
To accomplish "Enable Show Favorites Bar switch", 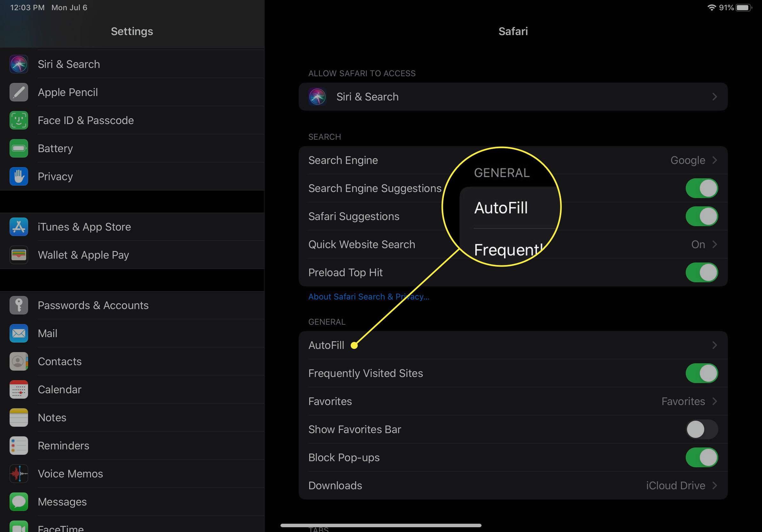I will click(x=702, y=429).
